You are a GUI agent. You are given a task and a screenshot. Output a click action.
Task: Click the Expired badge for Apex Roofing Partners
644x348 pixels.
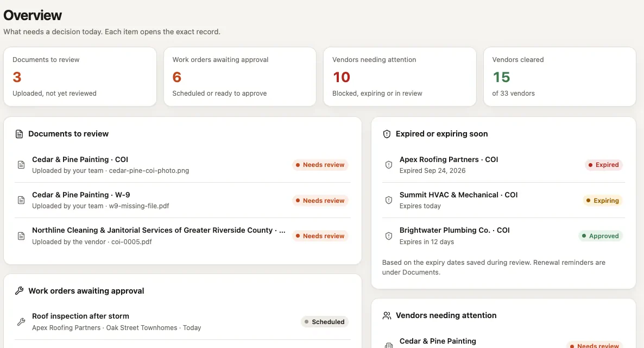[603, 165]
